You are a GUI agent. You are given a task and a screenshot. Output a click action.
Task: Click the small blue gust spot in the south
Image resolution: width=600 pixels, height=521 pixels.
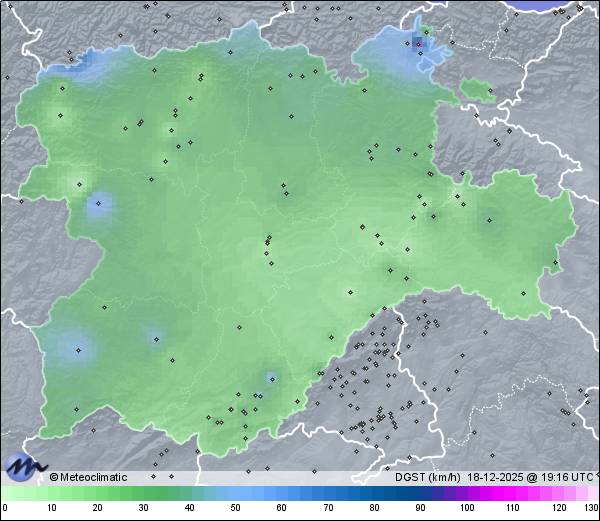271,378
